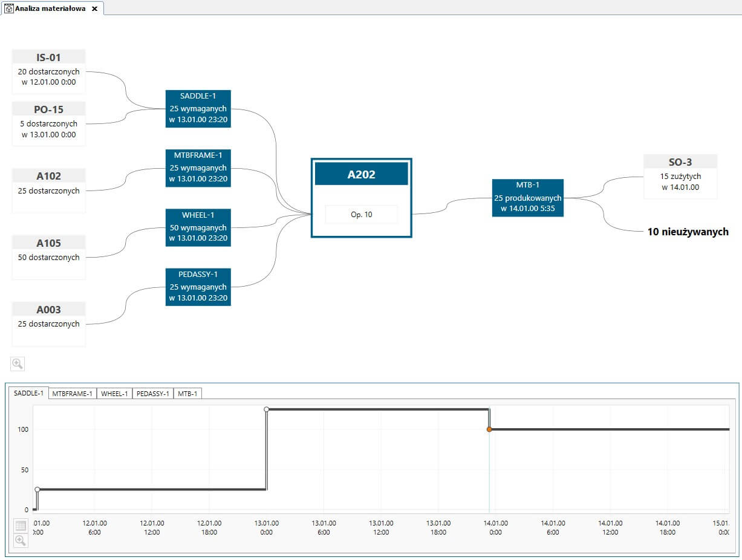742x560 pixels.
Task: Switch to the MTBFRAME-1 chart tab
Action: (x=73, y=394)
